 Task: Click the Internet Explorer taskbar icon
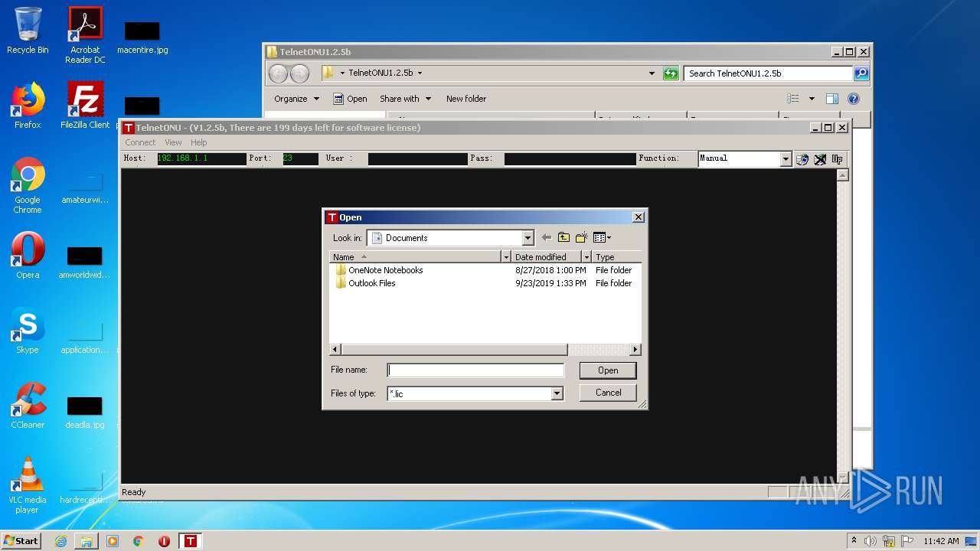point(60,541)
